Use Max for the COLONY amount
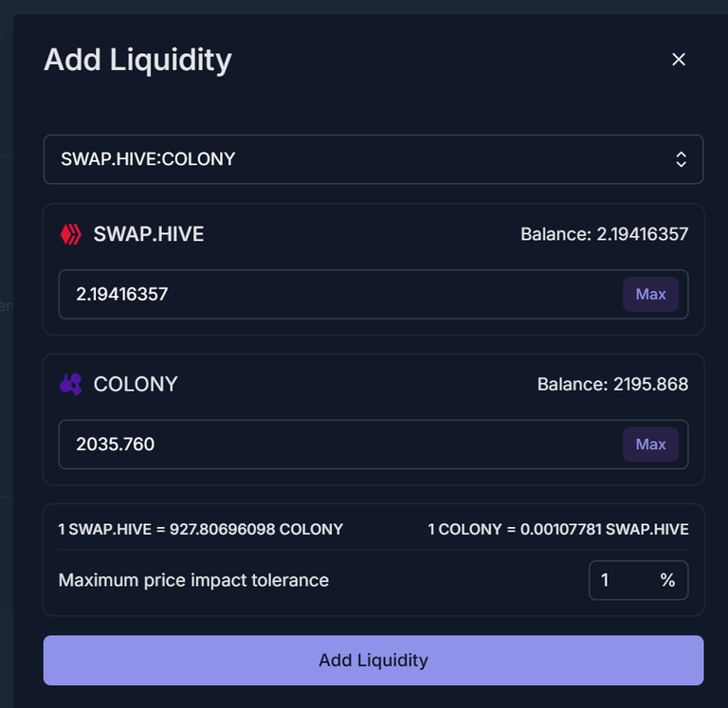This screenshot has width=728, height=708. (x=650, y=445)
